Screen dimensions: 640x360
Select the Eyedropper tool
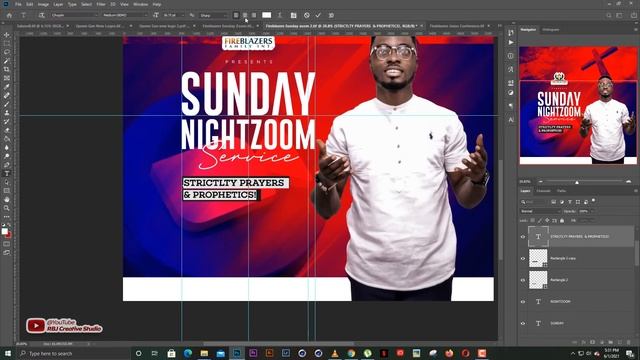point(7,87)
